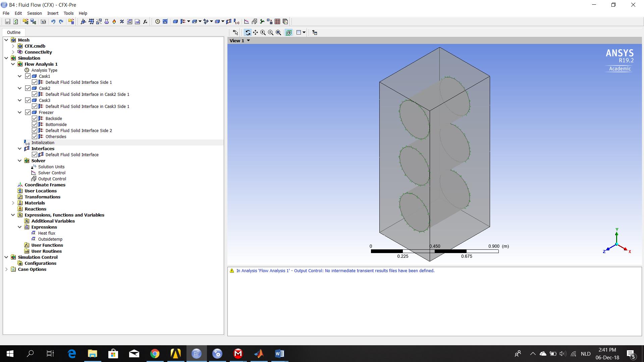Image resolution: width=644 pixels, height=362 pixels.
Task: Open the View 1 dropdown
Action: (248, 41)
